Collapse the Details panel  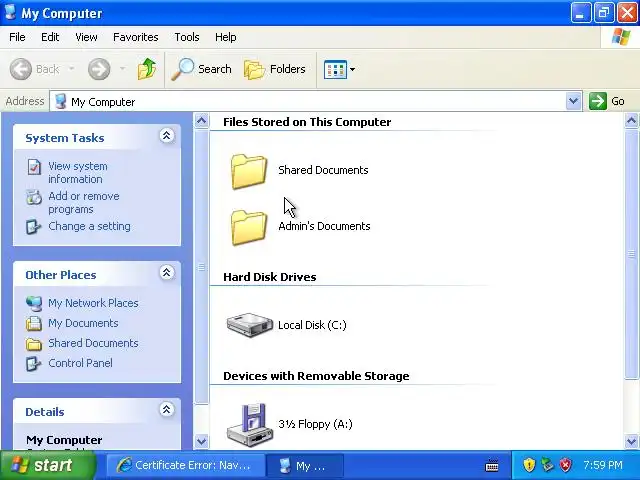(x=167, y=409)
